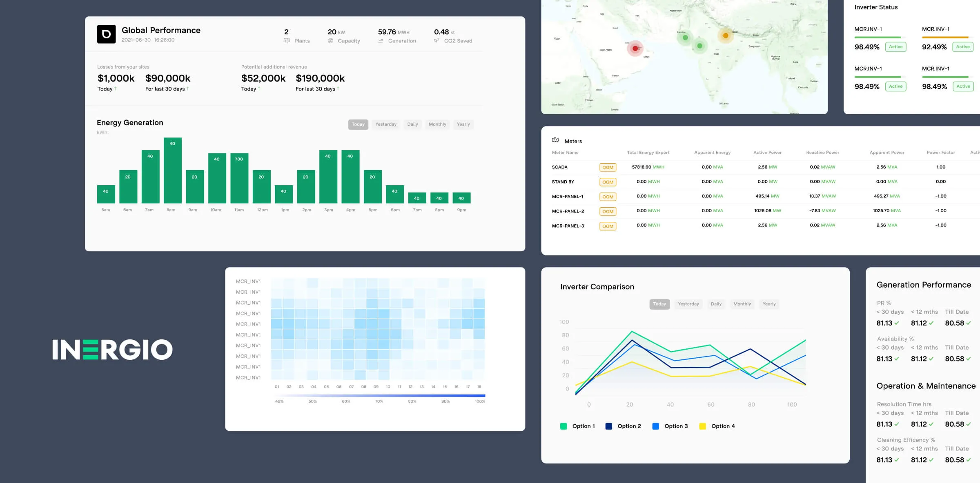980x483 pixels.
Task: Switch Energy Generation to Monthly view
Action: pyautogui.click(x=437, y=124)
